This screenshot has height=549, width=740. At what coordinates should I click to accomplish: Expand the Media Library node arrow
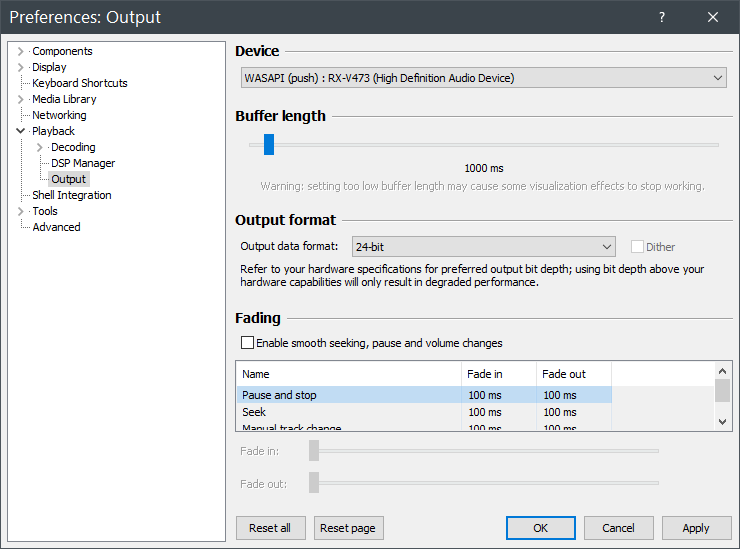click(20, 99)
